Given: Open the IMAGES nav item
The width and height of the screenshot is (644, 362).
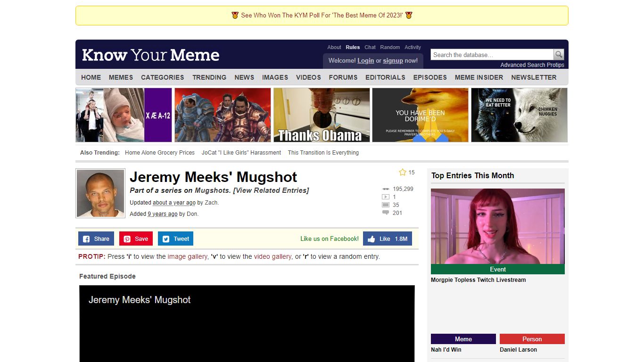Looking at the screenshot, I should click(275, 77).
